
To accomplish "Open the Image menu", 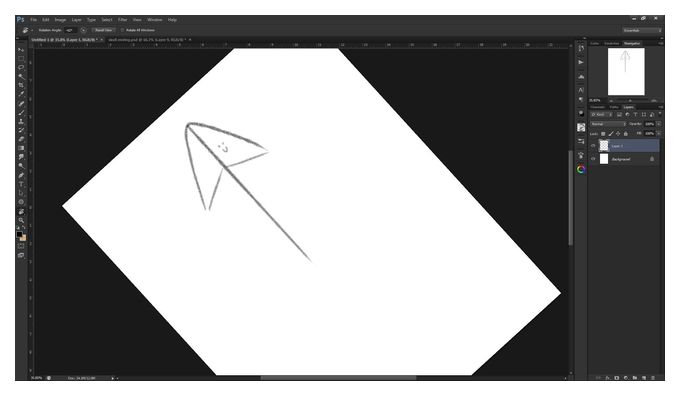I will point(60,20).
